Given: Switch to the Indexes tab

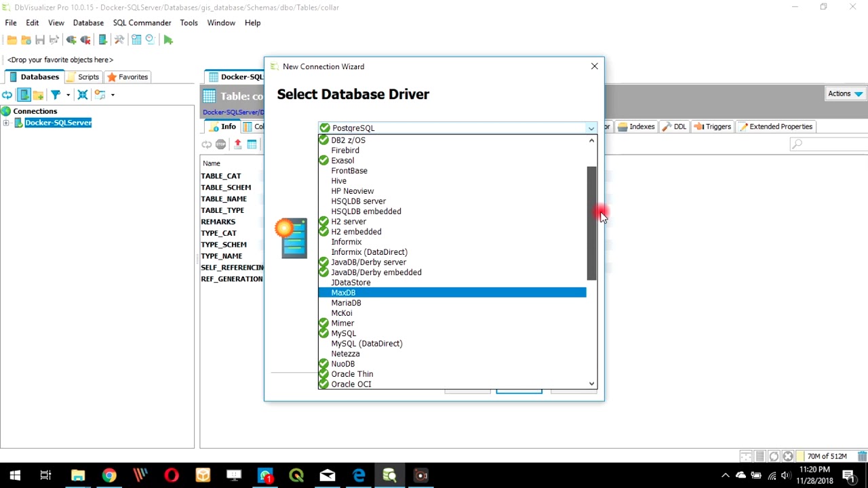Looking at the screenshot, I should pyautogui.click(x=635, y=127).
